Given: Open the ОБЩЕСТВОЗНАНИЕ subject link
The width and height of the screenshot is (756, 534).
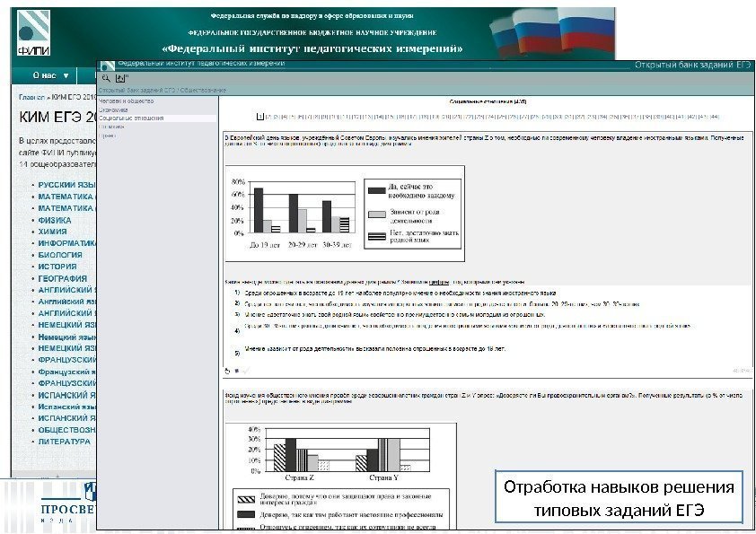Looking at the screenshot, I should (66, 430).
